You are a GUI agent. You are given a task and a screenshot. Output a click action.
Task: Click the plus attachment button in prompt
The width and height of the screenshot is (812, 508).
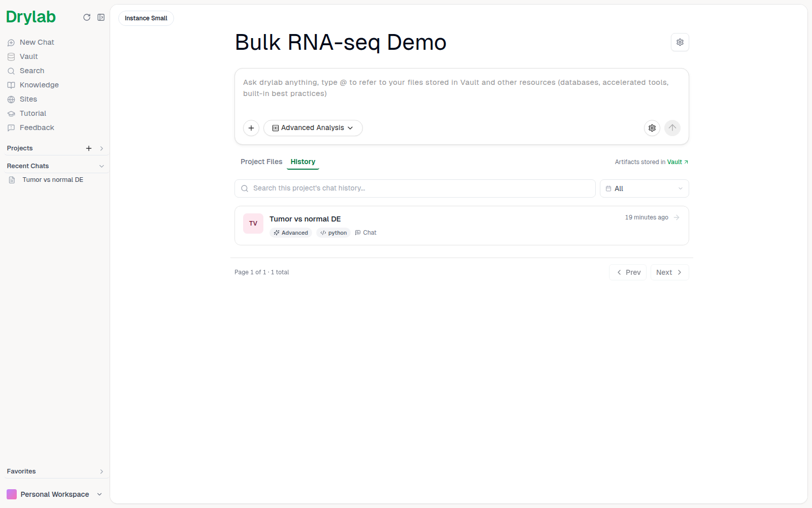(251, 128)
